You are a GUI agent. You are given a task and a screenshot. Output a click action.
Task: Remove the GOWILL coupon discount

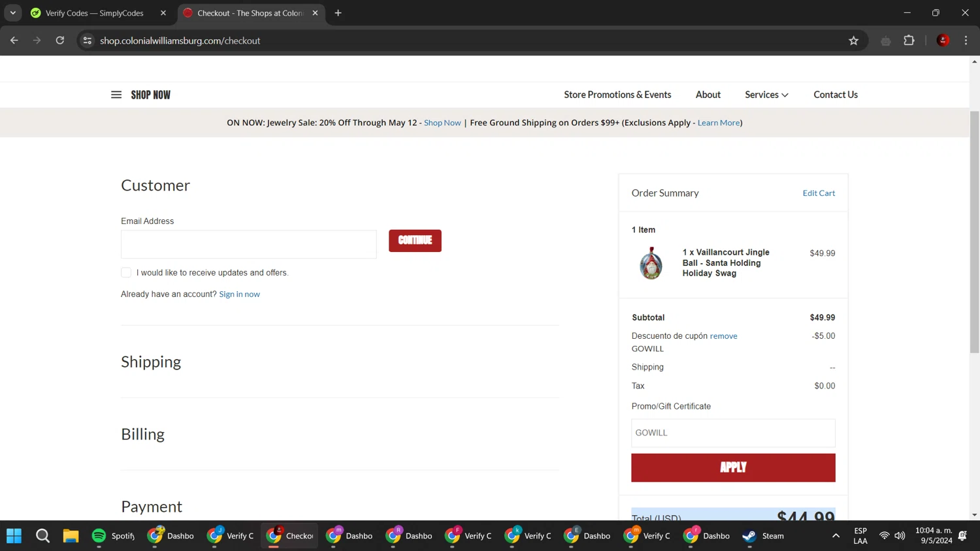coord(723,336)
